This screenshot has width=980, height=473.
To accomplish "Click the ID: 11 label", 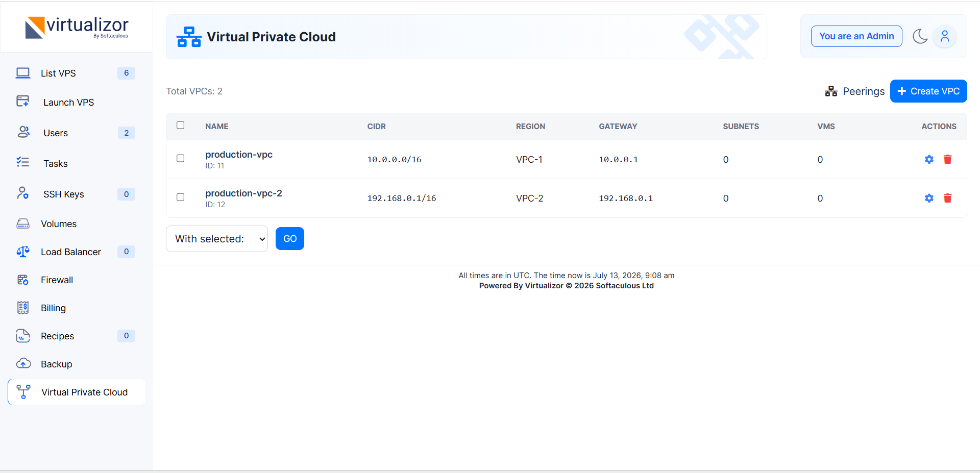I will 214,165.
